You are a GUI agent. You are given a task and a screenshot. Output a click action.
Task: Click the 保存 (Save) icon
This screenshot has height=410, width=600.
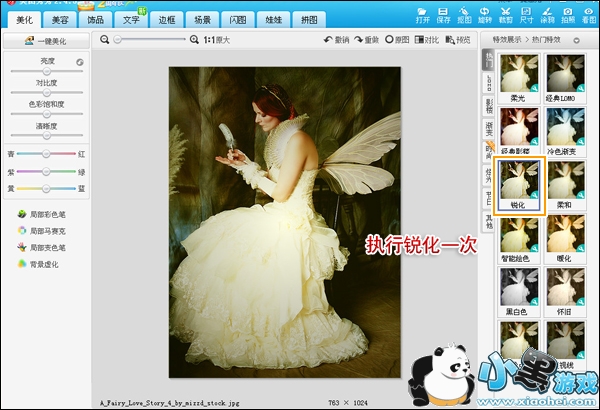[x=446, y=13]
